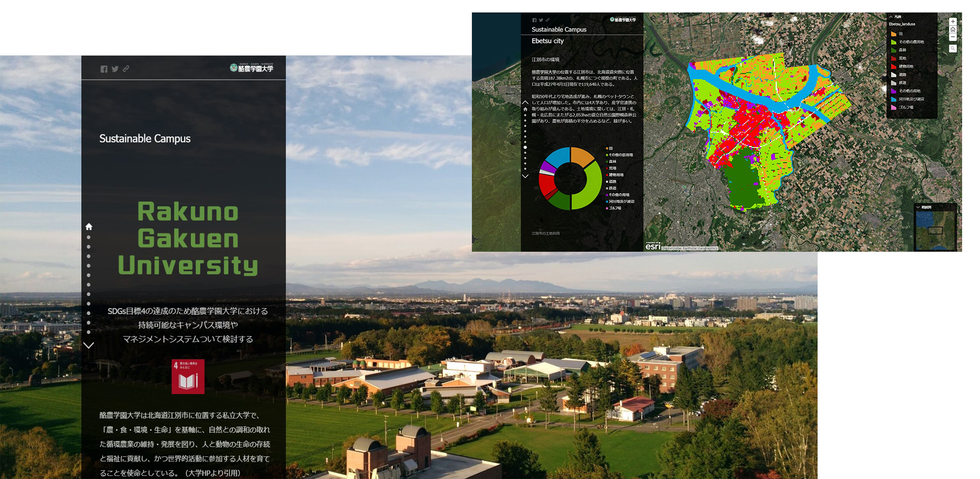
Task: White 道路 swatch in map legend
Action: point(894,75)
